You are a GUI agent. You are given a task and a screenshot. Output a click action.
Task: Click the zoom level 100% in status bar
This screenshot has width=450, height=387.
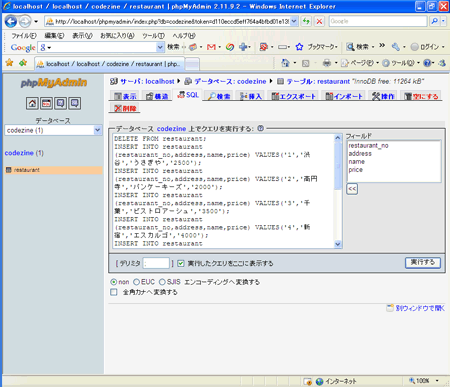(422, 381)
